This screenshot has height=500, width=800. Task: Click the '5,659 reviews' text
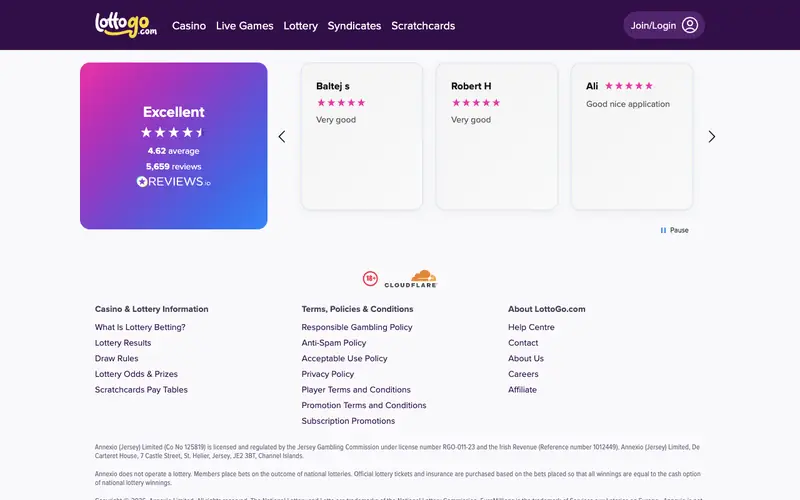click(173, 166)
